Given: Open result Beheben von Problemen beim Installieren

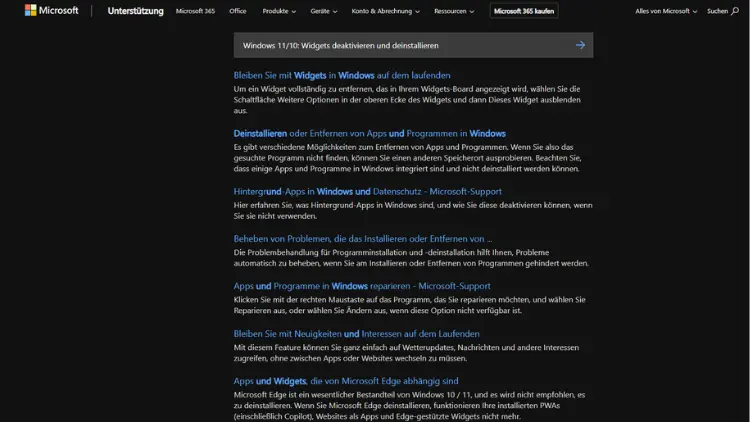Looking at the screenshot, I should pyautogui.click(x=363, y=239).
